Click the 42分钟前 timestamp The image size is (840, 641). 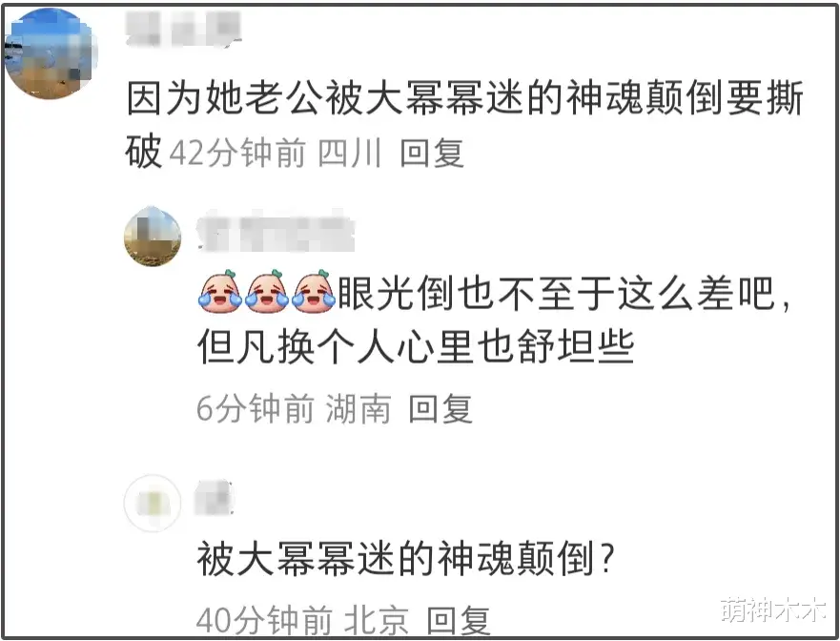[x=238, y=153]
